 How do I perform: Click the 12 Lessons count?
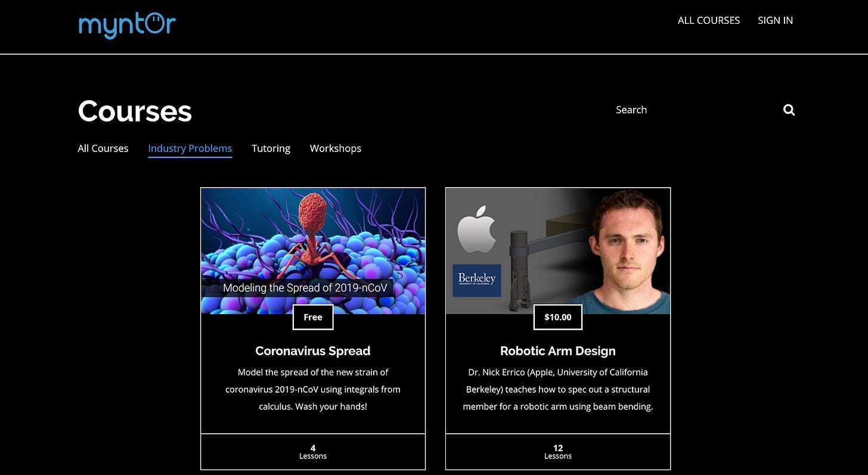pos(558,452)
